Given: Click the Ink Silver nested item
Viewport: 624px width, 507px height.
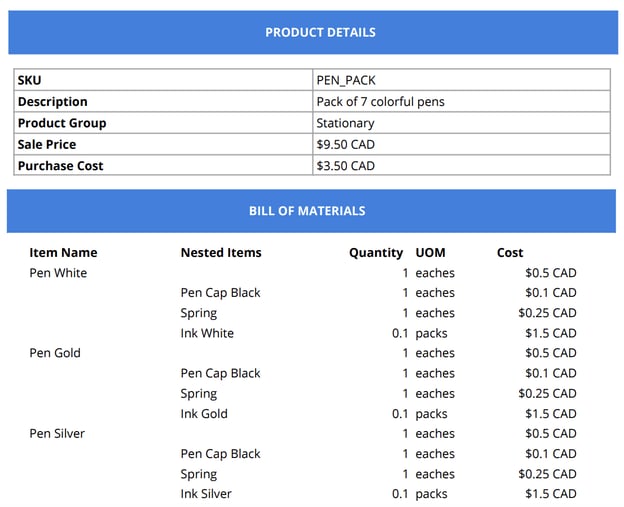Looking at the screenshot, I should point(206,494).
